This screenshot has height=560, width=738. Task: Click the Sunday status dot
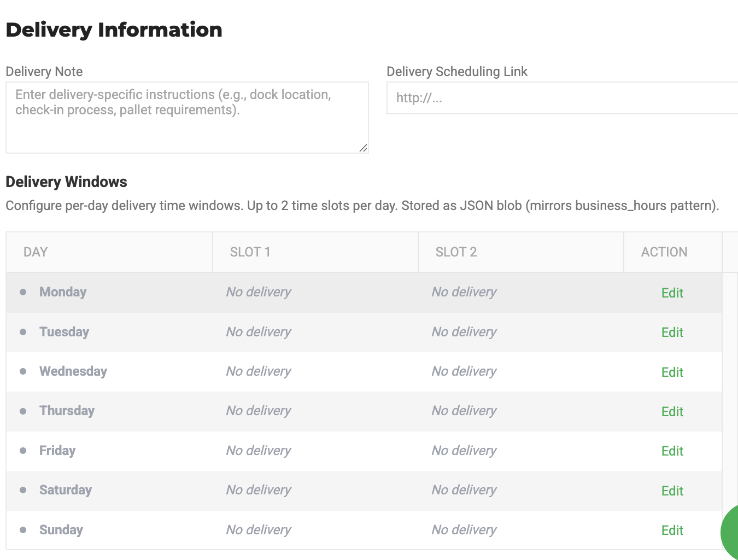point(23,530)
